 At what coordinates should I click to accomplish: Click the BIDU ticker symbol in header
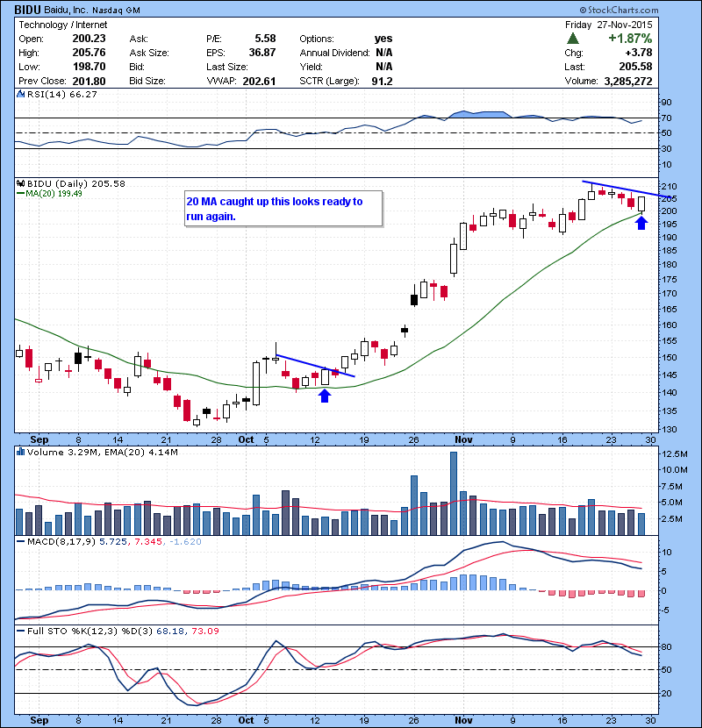click(27, 10)
